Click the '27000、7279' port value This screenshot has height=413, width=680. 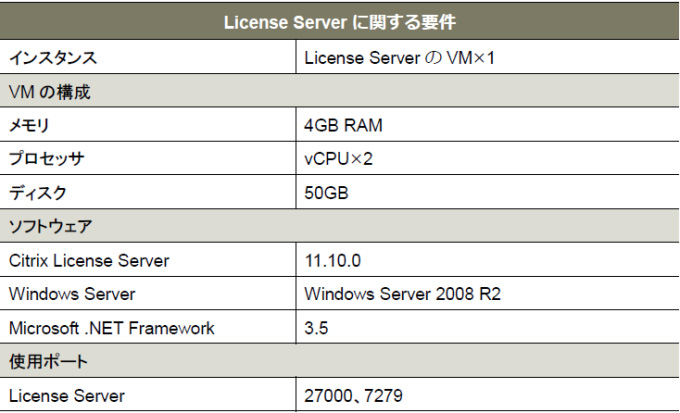(x=353, y=396)
